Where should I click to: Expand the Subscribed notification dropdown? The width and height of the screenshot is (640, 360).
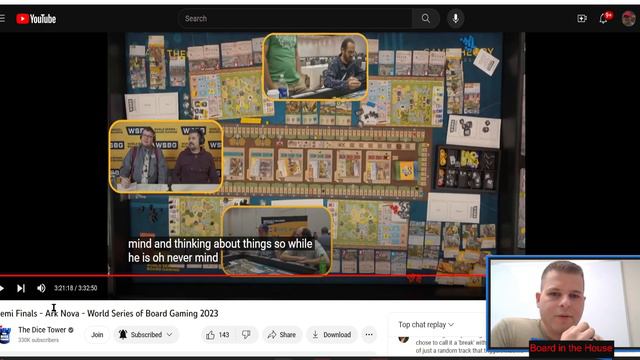(x=146, y=335)
